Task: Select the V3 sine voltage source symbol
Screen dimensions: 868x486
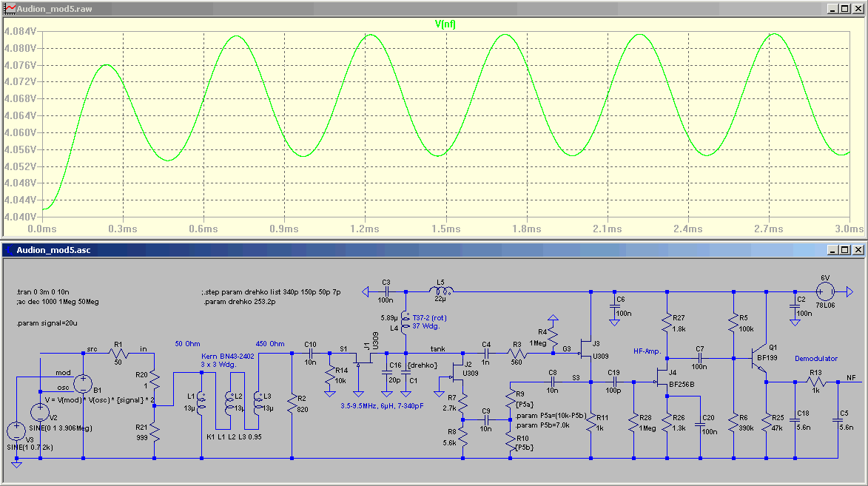Action: click(x=16, y=431)
